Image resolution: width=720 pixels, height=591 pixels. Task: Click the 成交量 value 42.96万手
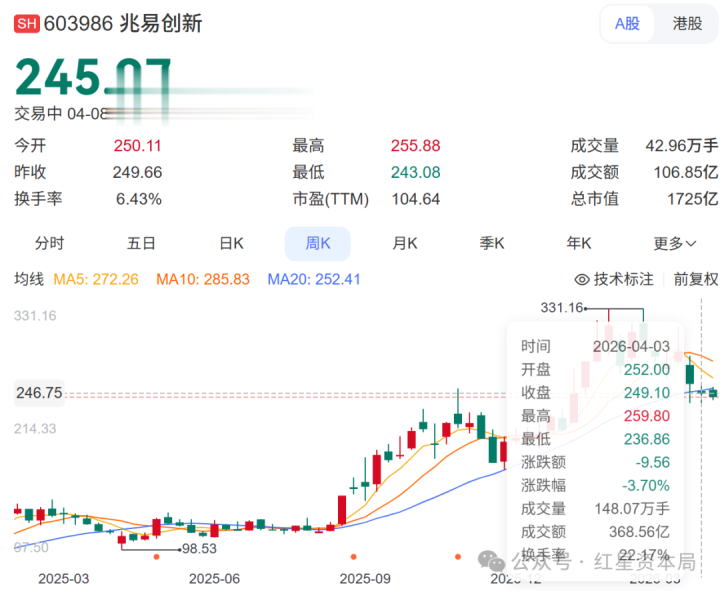tap(681, 146)
